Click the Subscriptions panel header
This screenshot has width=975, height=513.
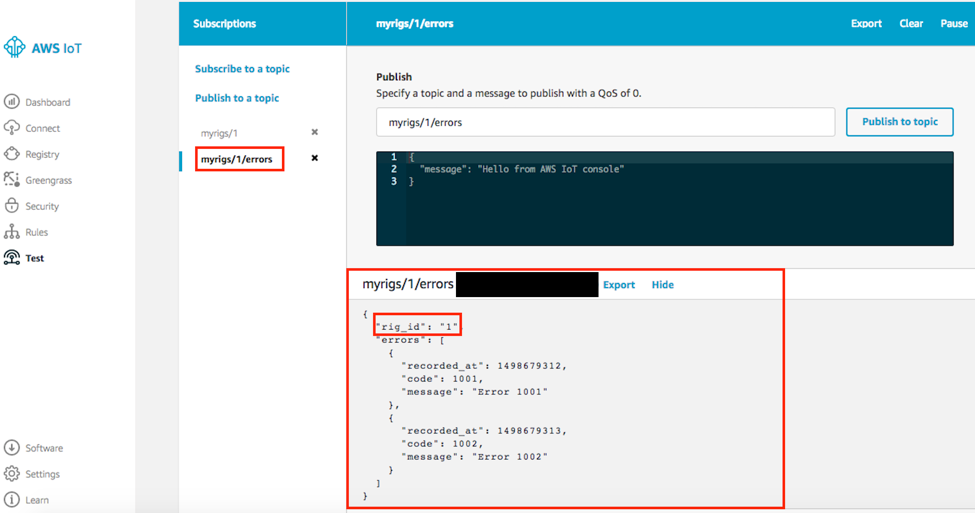[x=224, y=24]
